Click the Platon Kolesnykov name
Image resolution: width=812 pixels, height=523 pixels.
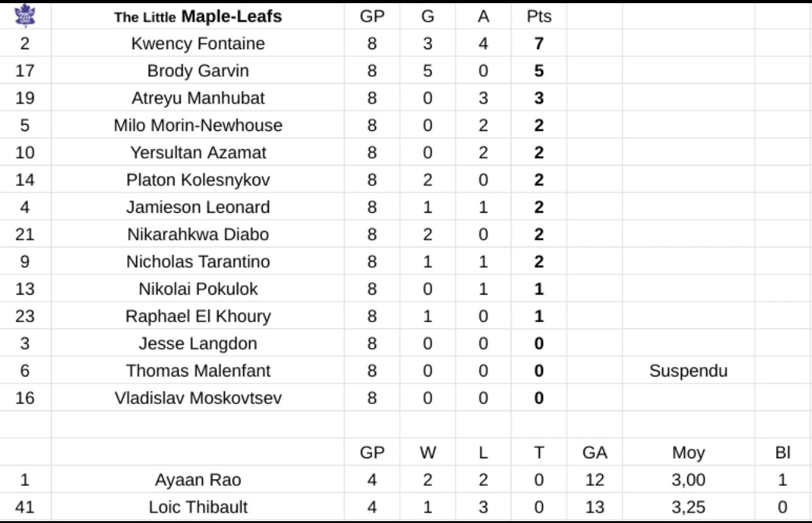coord(198,180)
